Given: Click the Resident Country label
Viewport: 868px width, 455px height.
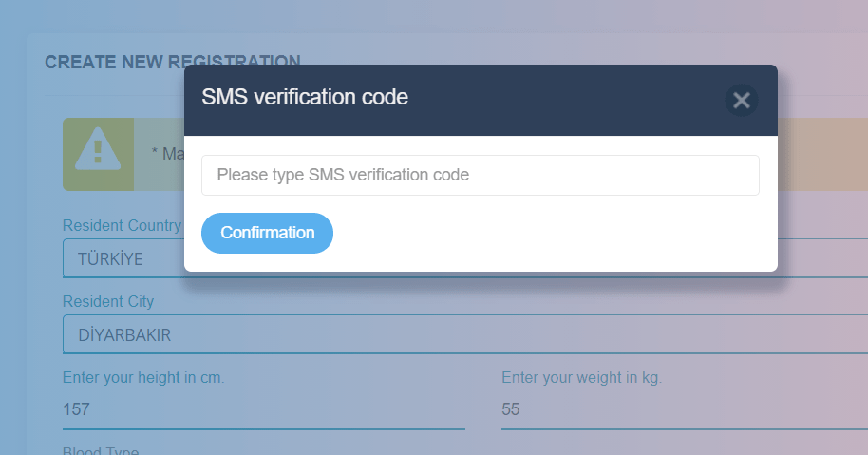Looking at the screenshot, I should 122,225.
